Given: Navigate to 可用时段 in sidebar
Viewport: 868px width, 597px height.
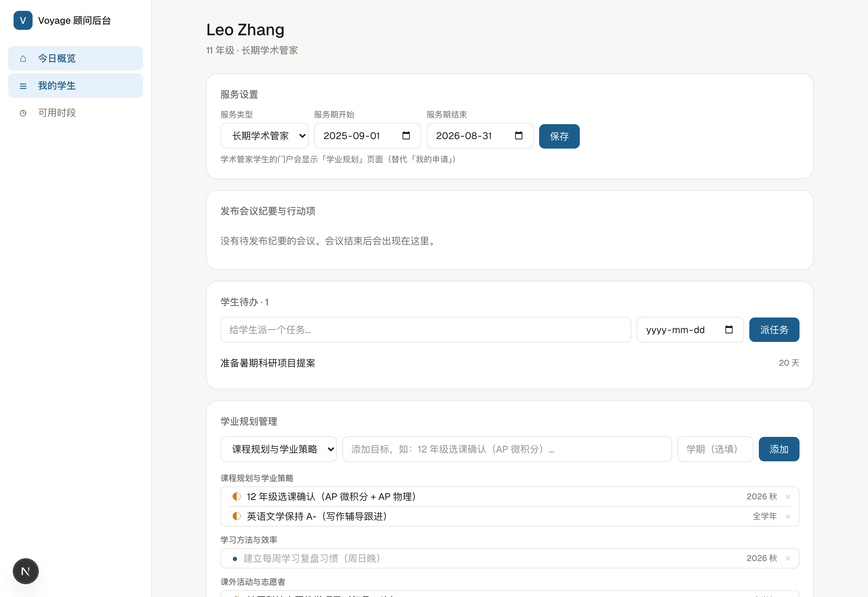Looking at the screenshot, I should click(76, 113).
